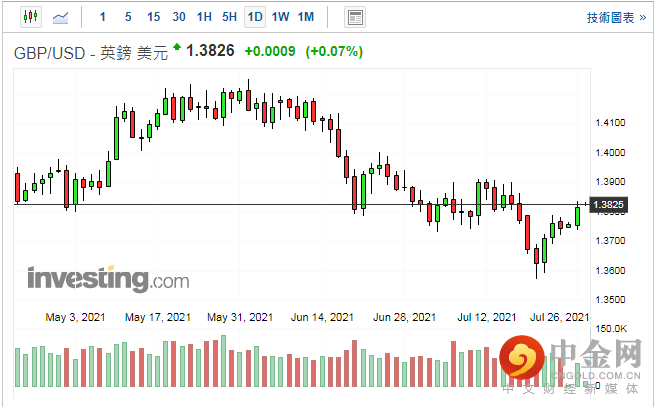Click the Jun 14, 2021 date marker
656x407 pixels.
point(322,317)
